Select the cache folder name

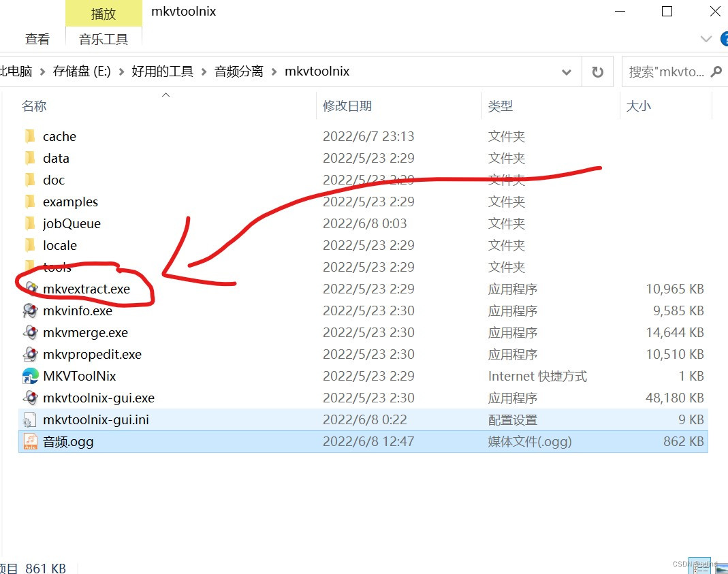[x=59, y=136]
